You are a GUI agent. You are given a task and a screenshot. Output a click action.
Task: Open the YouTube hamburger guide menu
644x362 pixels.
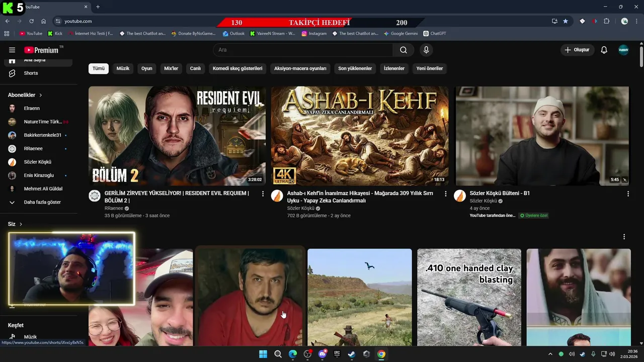[12, 50]
